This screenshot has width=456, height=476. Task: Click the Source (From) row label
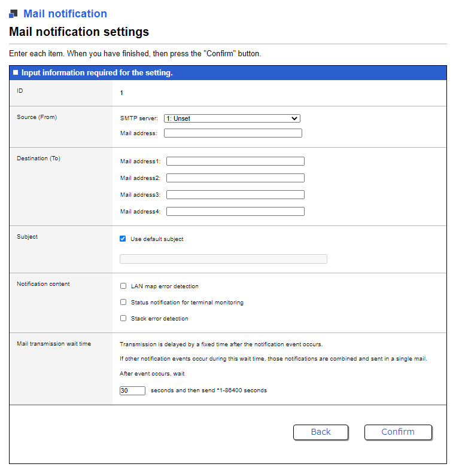(x=37, y=117)
